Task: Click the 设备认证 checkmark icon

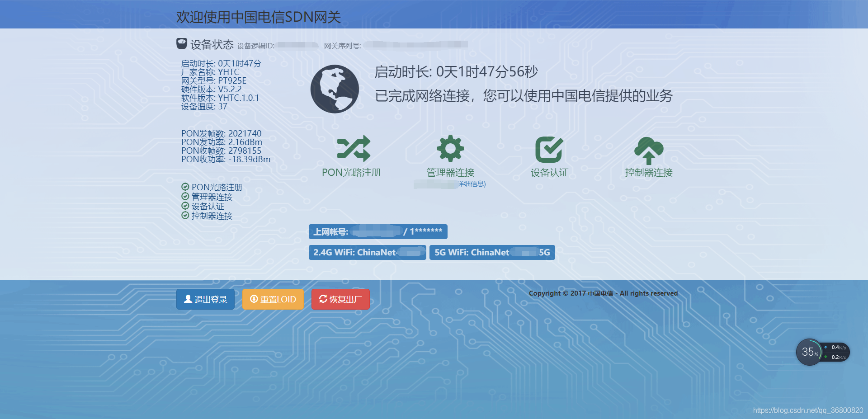Action: (x=549, y=149)
